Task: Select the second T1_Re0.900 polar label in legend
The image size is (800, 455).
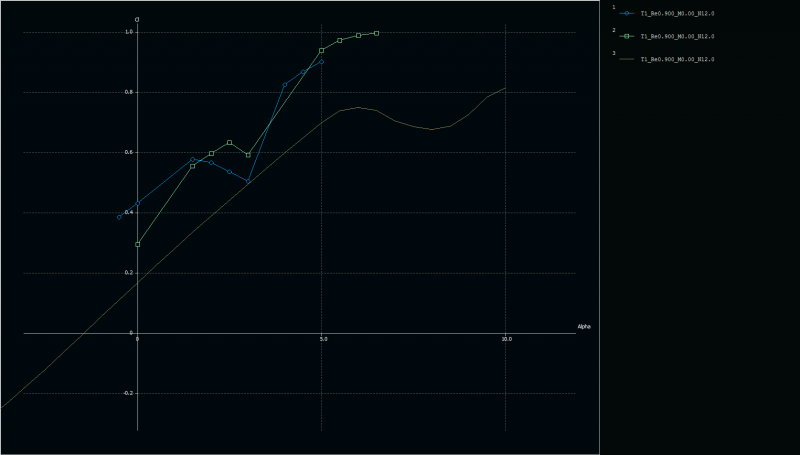Action: [677, 36]
